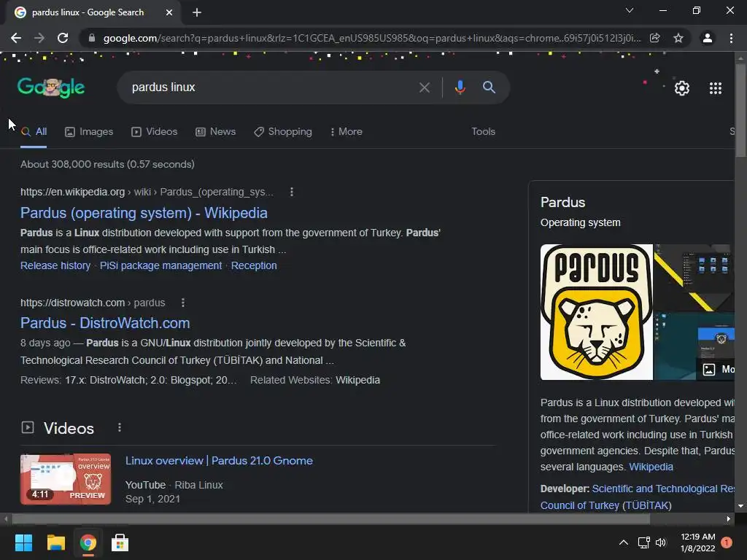Click the network tray icon
Viewport: 747px width, 560px height.
643,542
